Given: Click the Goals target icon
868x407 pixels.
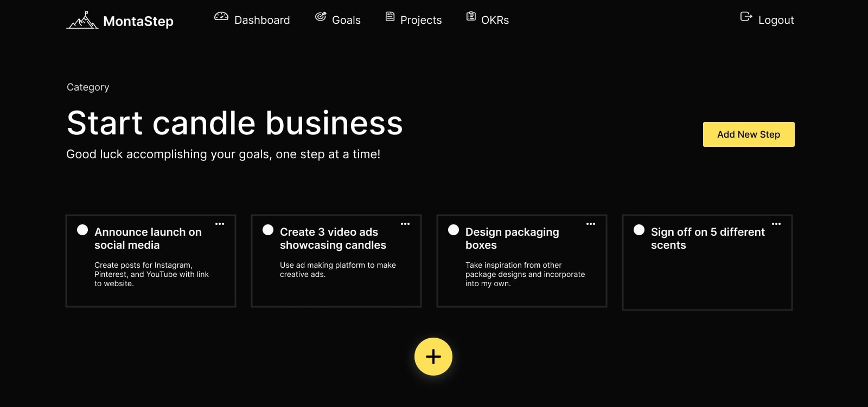Looking at the screenshot, I should click(321, 17).
